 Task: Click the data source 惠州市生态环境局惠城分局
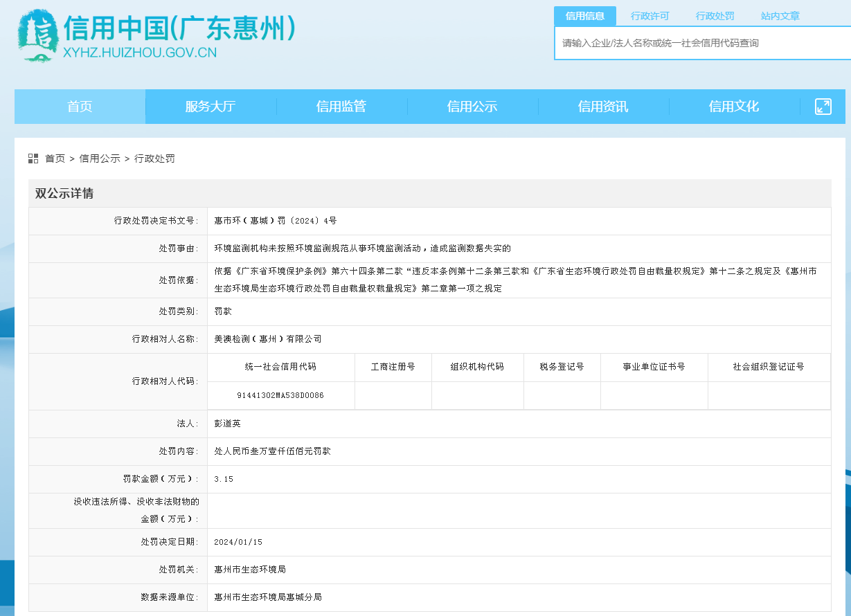pos(268,597)
